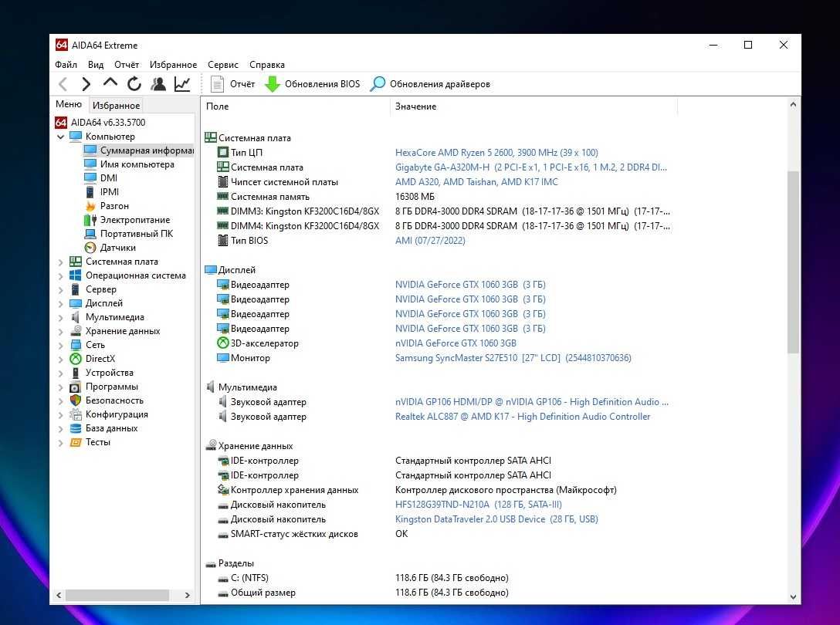The width and height of the screenshot is (840, 625).
Task: Open the Избранное menu in menu bar
Action: (173, 64)
